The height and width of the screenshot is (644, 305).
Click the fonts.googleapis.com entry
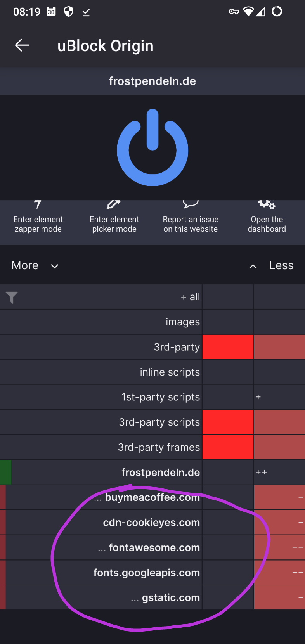click(x=147, y=573)
